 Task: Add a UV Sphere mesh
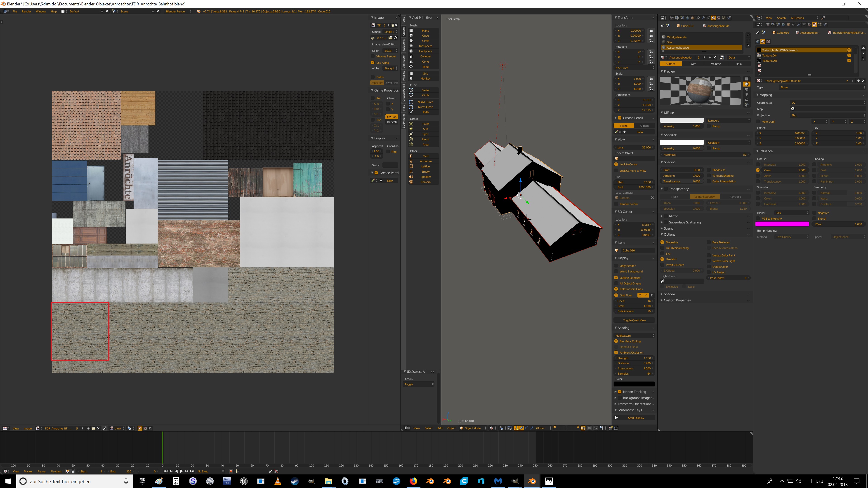(x=425, y=46)
